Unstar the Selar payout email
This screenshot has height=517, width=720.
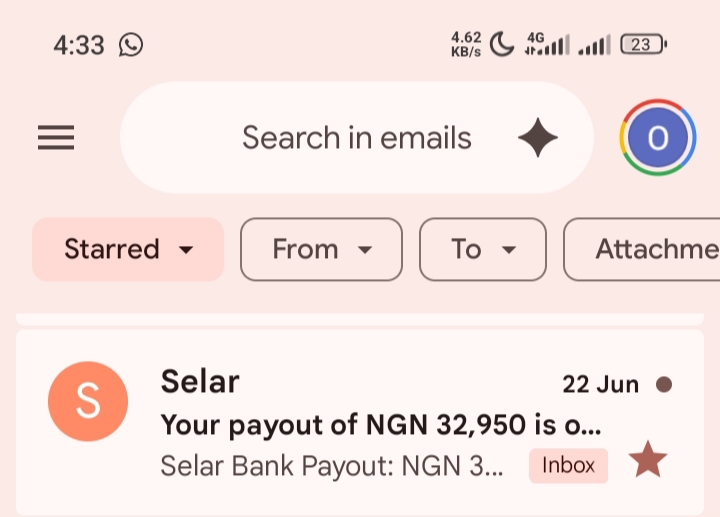tap(647, 460)
